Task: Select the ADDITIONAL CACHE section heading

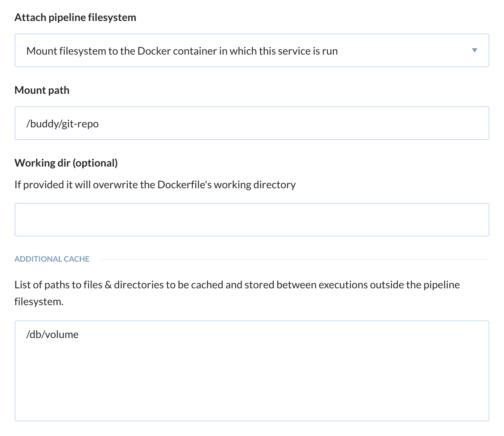Action: pyautogui.click(x=52, y=259)
